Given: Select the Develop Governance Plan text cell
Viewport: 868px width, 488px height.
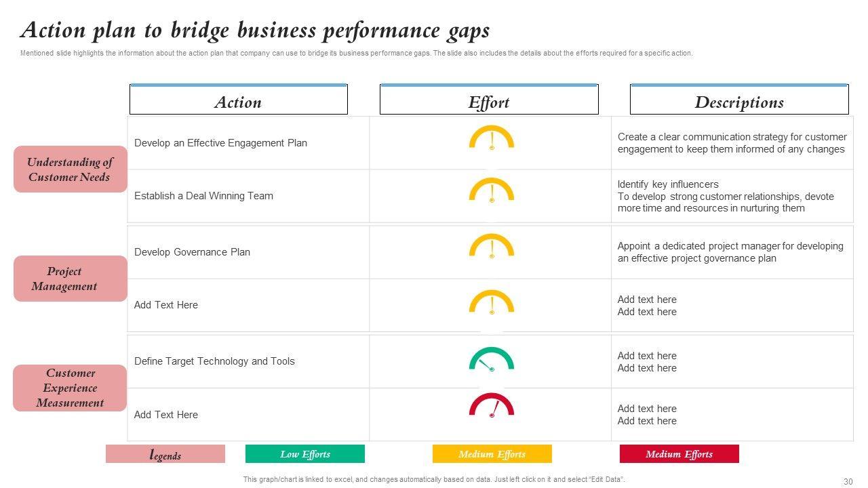Looking at the screenshot, I should 193,252.
